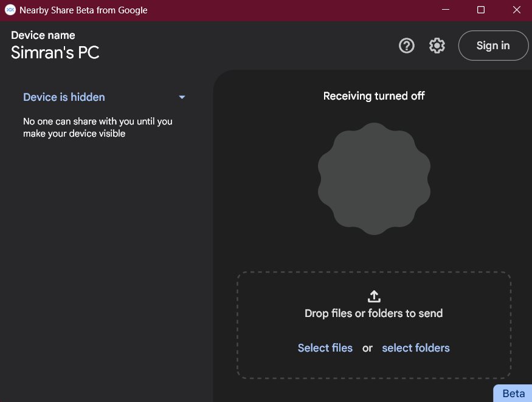Close the Nearby Share window
The height and width of the screenshot is (402, 532).
516,10
